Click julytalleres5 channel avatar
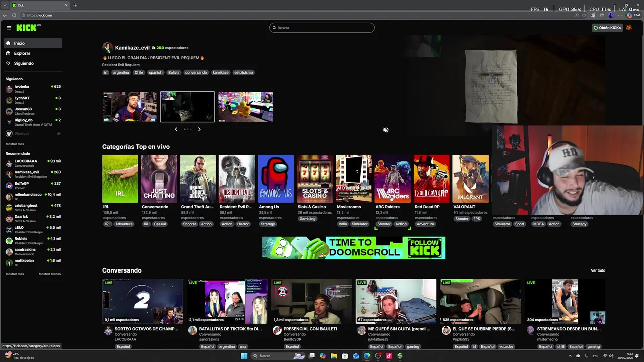Image resolution: width=644 pixels, height=362 pixels. (361, 330)
